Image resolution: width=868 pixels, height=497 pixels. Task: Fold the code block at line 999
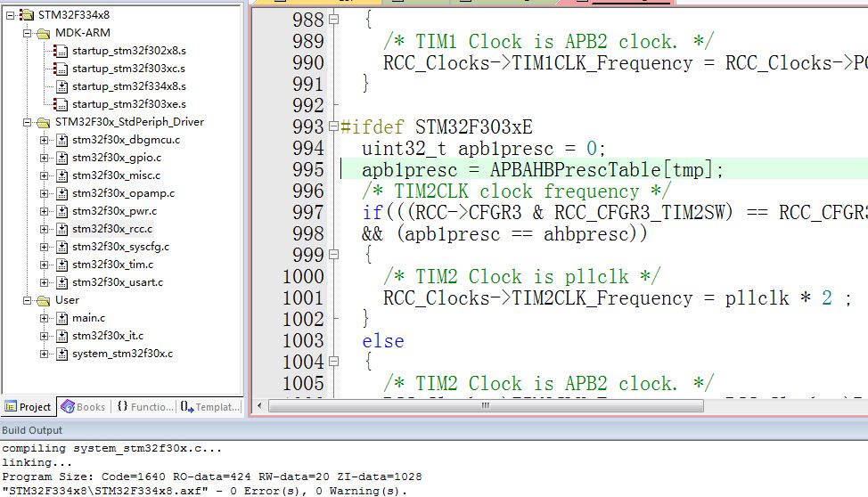(333, 255)
